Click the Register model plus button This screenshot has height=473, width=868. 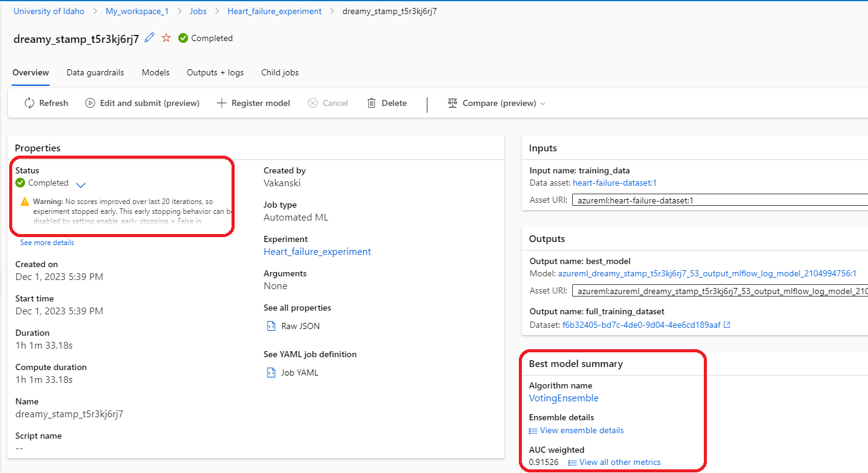[x=253, y=103]
